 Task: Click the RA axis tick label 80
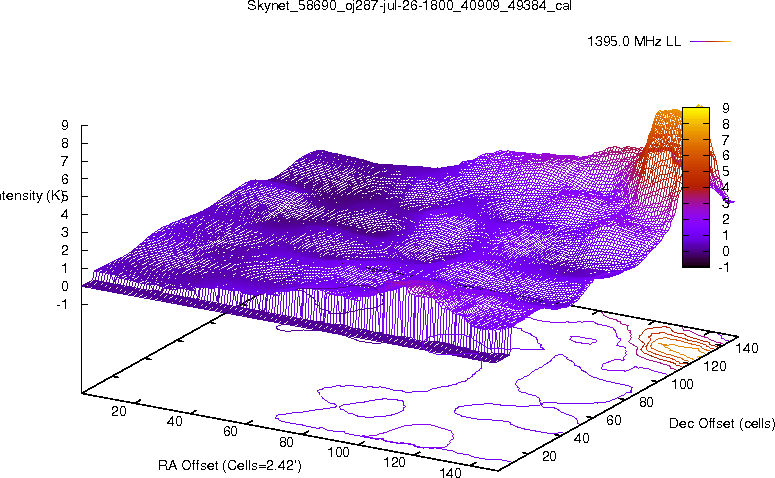click(x=287, y=442)
